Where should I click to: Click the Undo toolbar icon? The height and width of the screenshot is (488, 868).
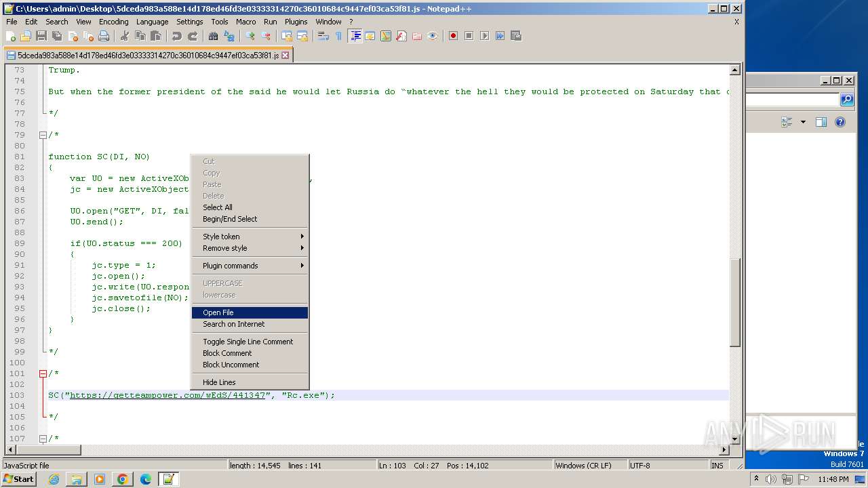point(176,36)
